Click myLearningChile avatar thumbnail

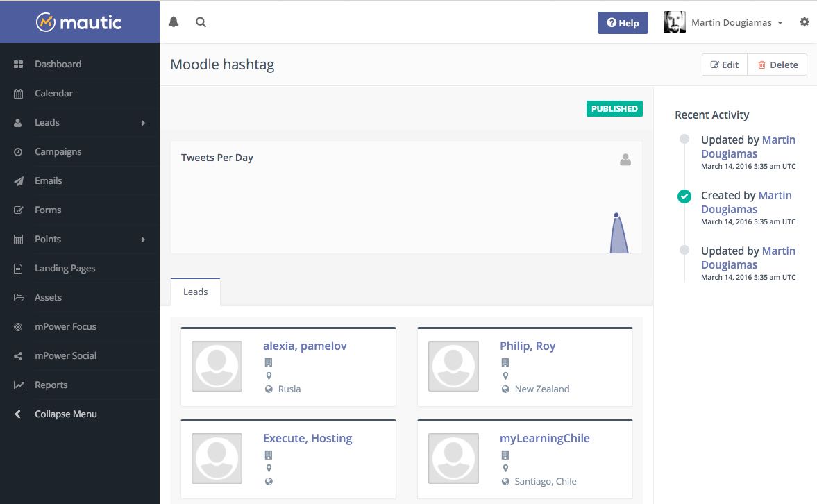pos(453,459)
